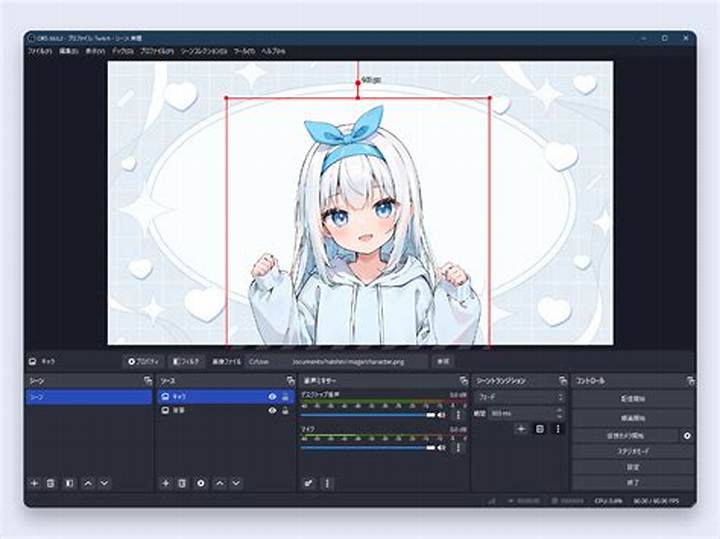The image size is (720, 539).
Task: Select the シーン item in Scenes list
Action: click(89, 397)
